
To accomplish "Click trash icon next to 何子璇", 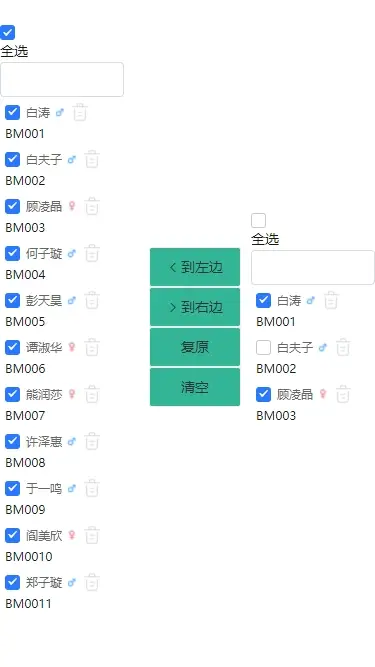I will [x=91, y=254].
